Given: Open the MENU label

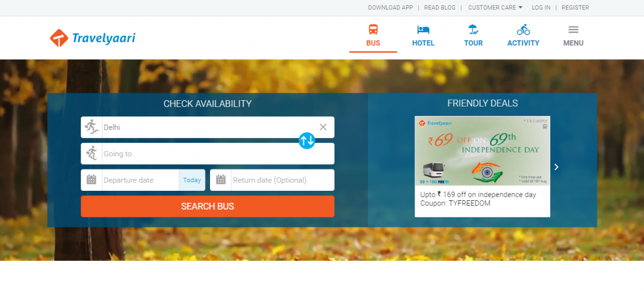Looking at the screenshot, I should [574, 43].
